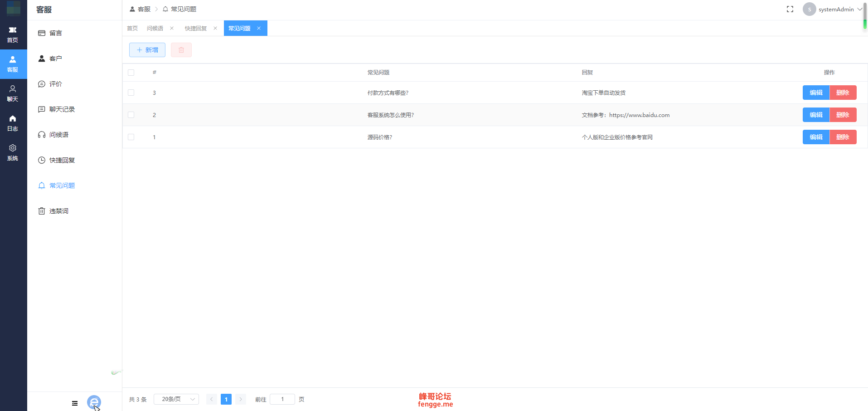Viewport: 868px width, 411px height.
Task: Open 系统 settings in the navigation rail
Action: point(13,152)
